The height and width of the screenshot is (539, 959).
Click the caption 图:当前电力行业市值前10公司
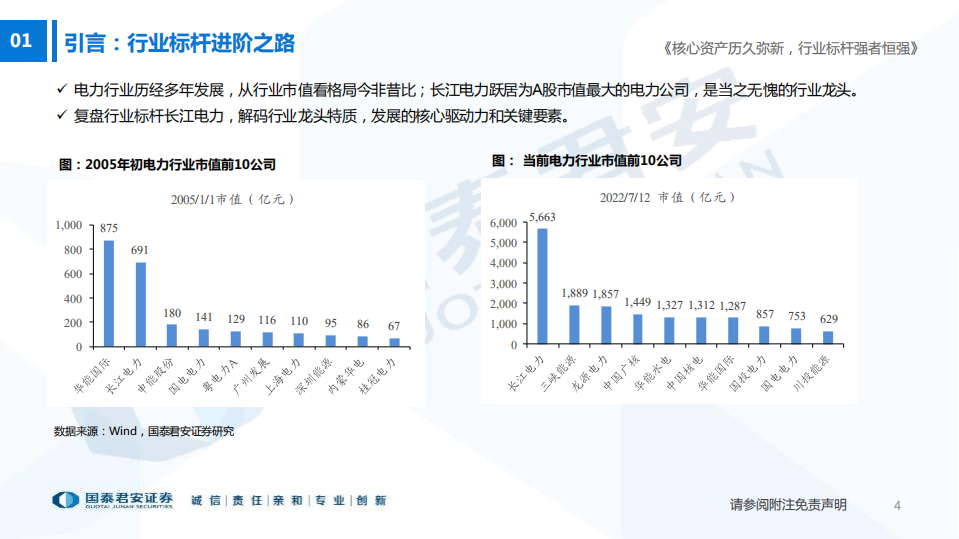click(587, 160)
